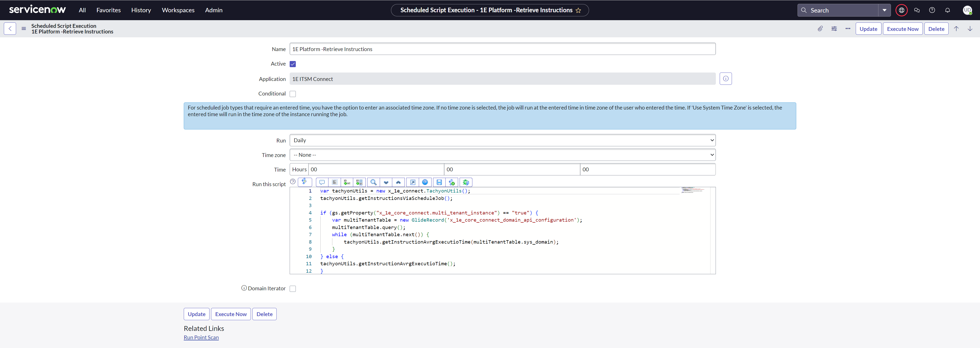Save script using floppy disk icon

tap(439, 182)
